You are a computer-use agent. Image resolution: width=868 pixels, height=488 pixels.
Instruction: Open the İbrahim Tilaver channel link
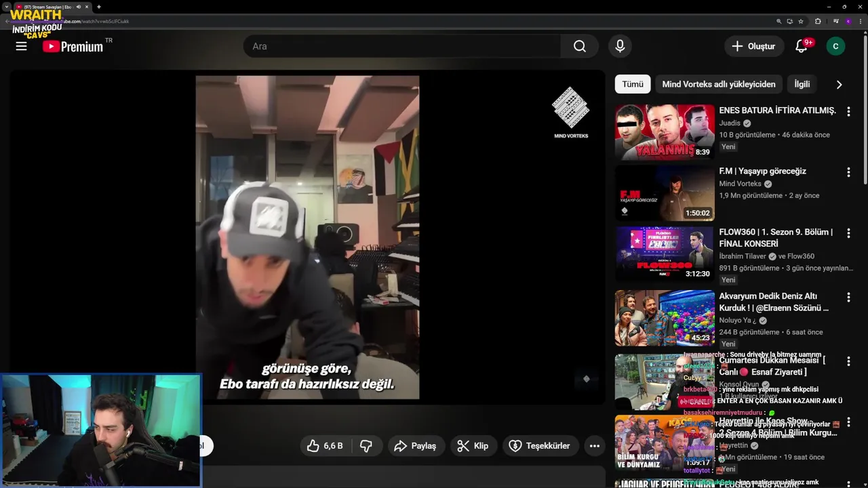pyautogui.click(x=743, y=256)
